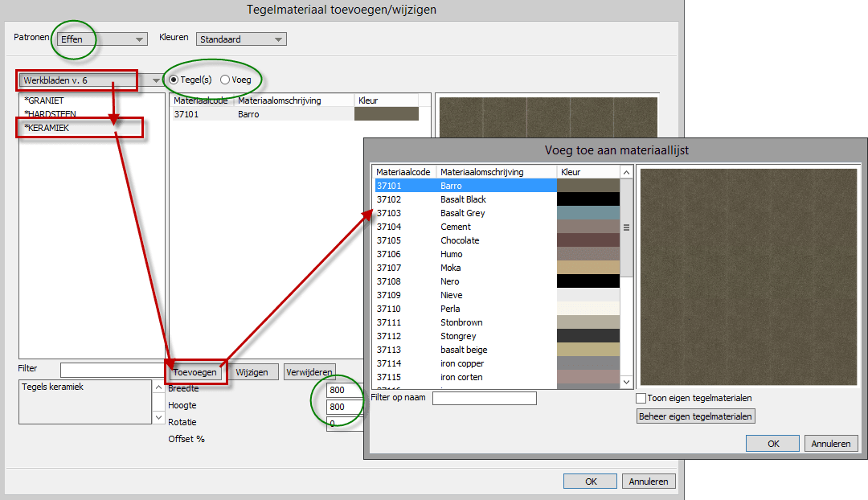Select *KERAMIEK in the category list

(x=47, y=128)
